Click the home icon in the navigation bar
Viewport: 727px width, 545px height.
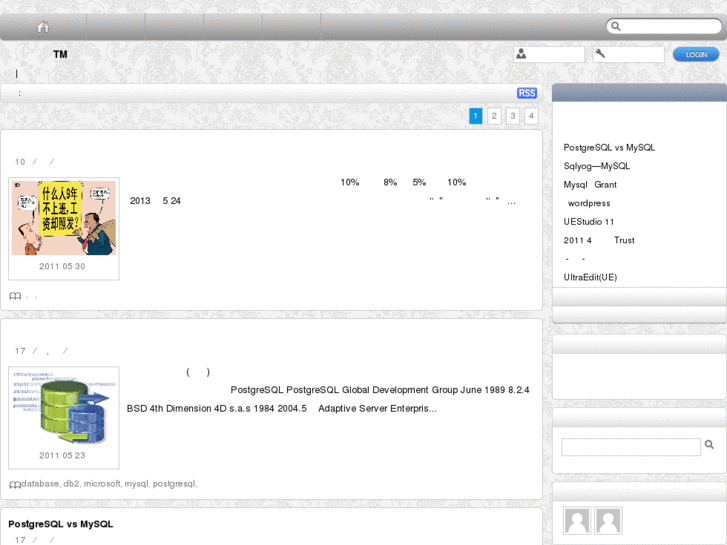point(43,27)
